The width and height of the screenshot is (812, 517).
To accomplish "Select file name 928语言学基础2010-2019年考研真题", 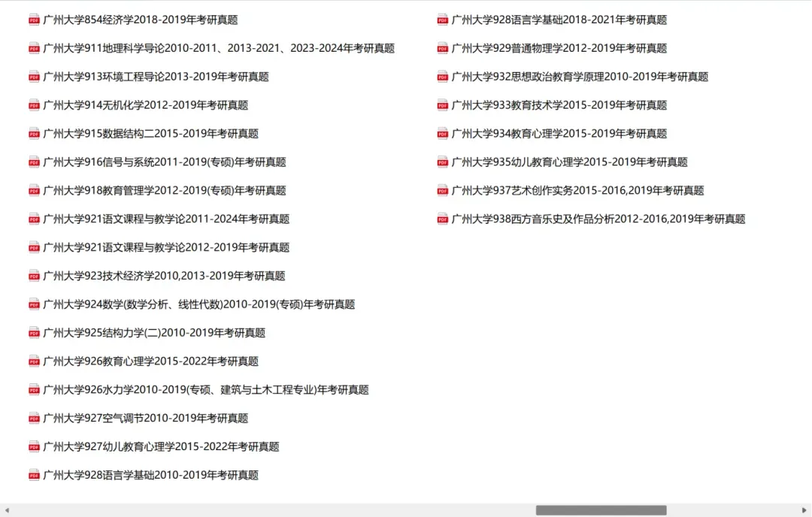I will click(x=150, y=475).
